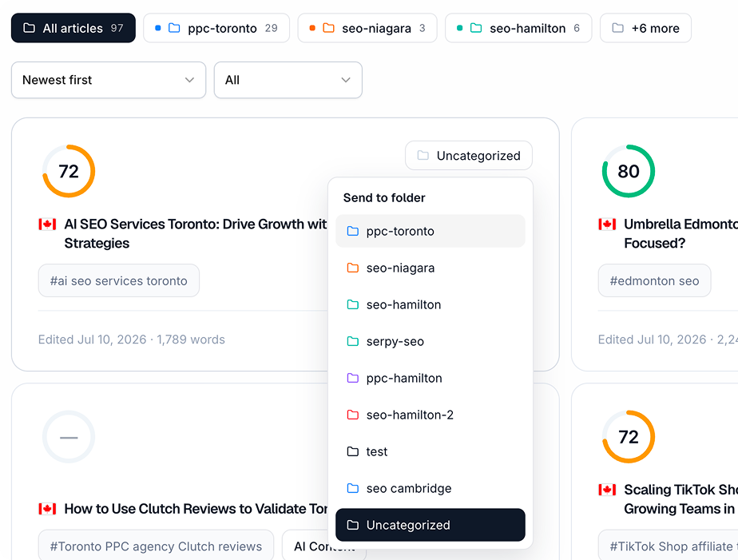Image resolution: width=738 pixels, height=560 pixels.
Task: Click the Canada flag on Scaling TikTok article
Action: coord(607,490)
